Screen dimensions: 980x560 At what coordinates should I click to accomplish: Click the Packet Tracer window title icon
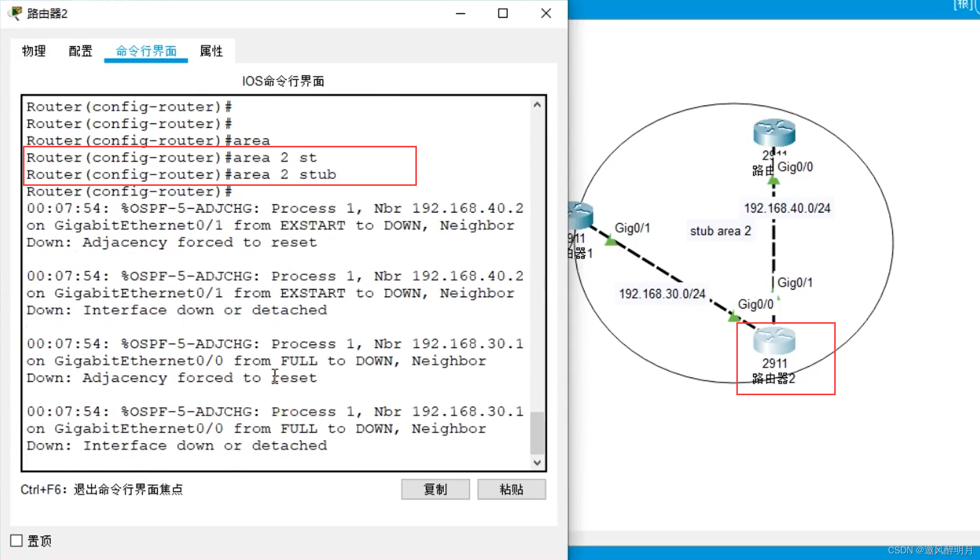pos(16,13)
